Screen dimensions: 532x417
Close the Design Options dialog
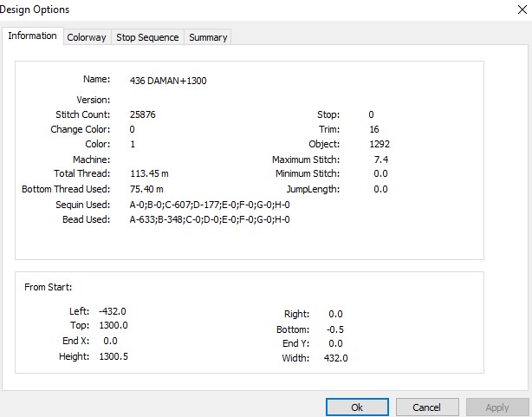click(522, 10)
